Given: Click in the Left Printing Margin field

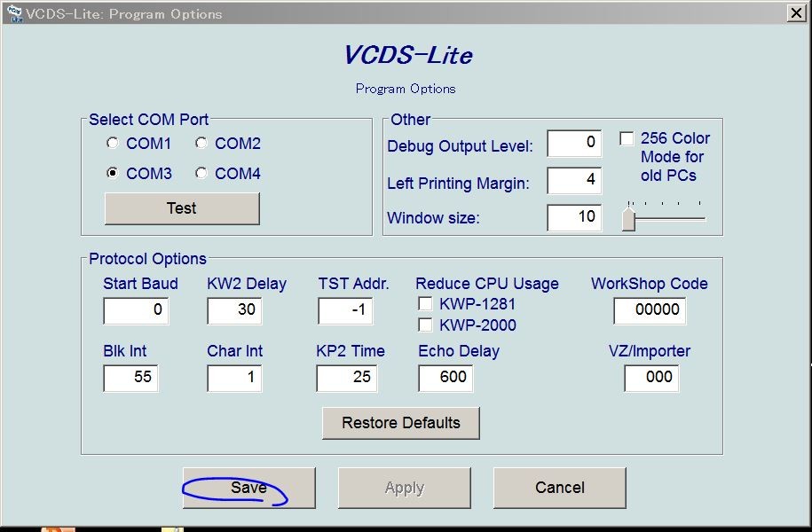Looking at the screenshot, I should (x=574, y=180).
